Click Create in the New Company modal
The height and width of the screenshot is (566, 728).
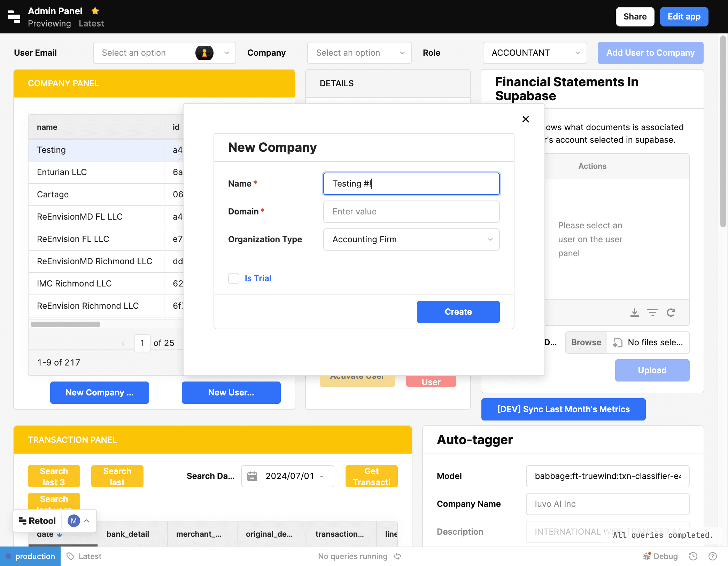click(458, 312)
